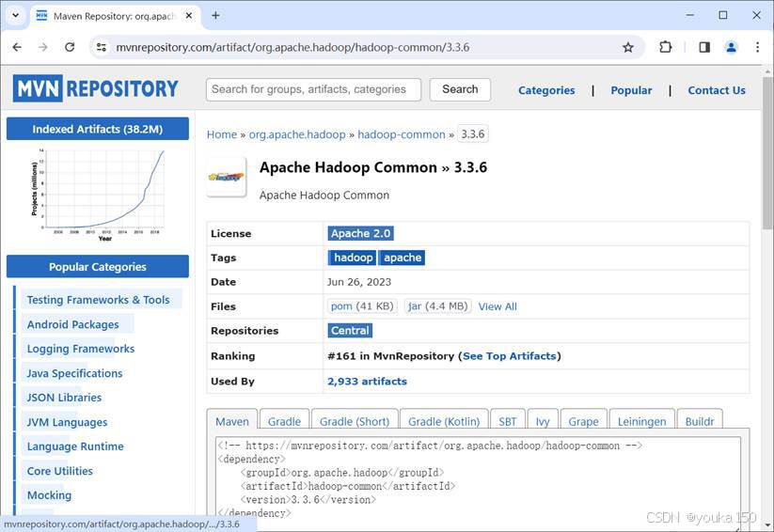Screen dimensions: 774x532
Task: Open org.apache.hadoop breadcrumb link
Action: 297,134
